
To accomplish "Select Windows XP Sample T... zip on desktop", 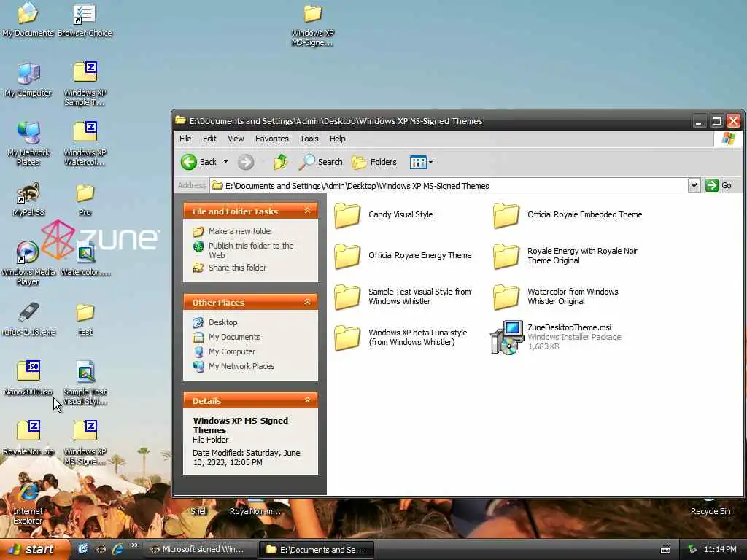I will 85,84.
